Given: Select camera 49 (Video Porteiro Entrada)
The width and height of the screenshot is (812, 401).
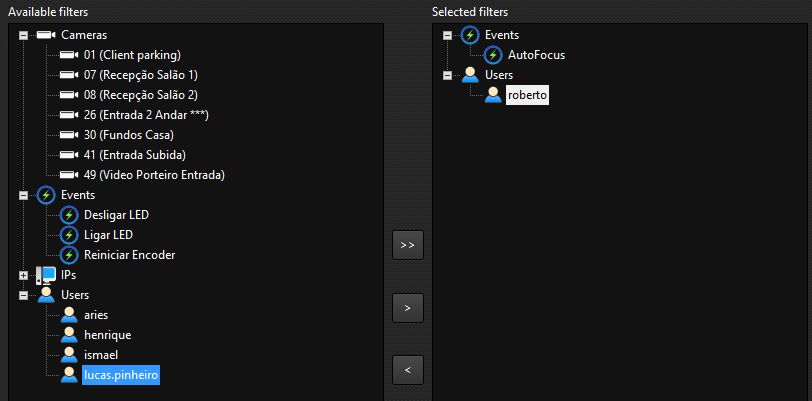Looking at the screenshot, I should (154, 175).
